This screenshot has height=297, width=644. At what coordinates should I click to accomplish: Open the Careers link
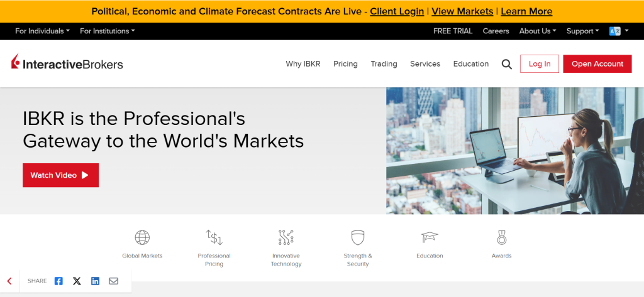coord(496,31)
